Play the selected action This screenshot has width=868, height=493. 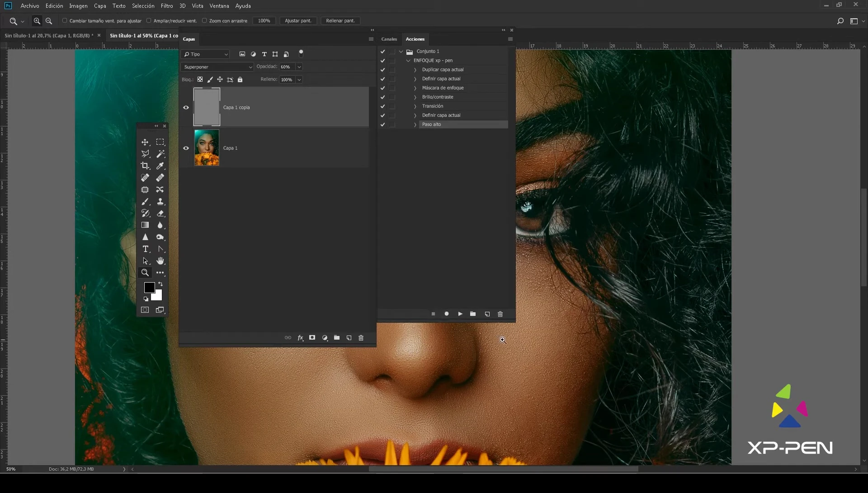pyautogui.click(x=460, y=314)
